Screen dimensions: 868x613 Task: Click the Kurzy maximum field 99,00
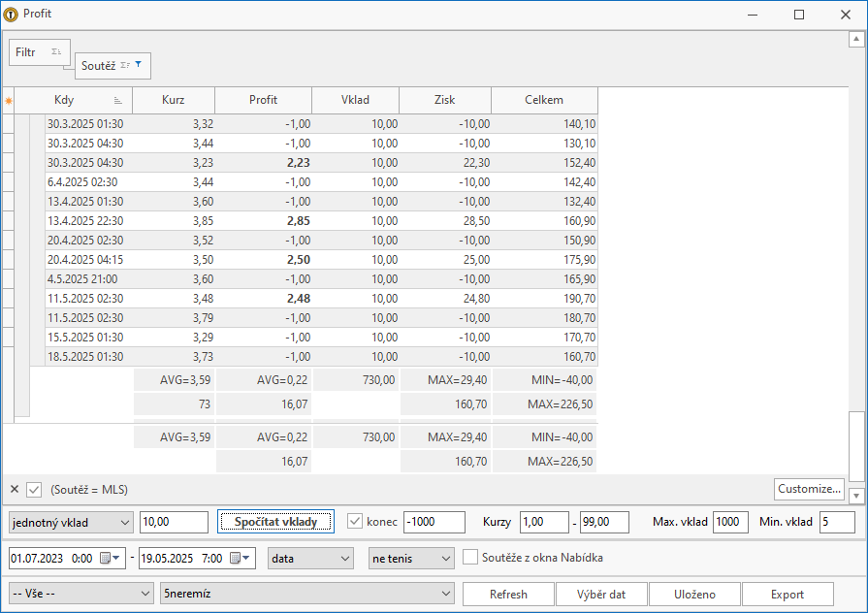tap(604, 522)
